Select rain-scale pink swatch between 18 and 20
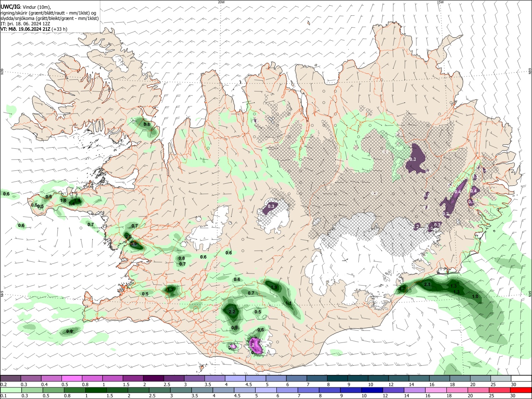Viewport: 532px width, 399px height. pyautogui.click(x=456, y=390)
